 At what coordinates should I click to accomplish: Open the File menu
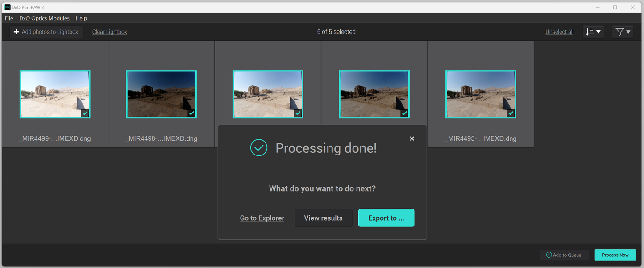[x=9, y=18]
